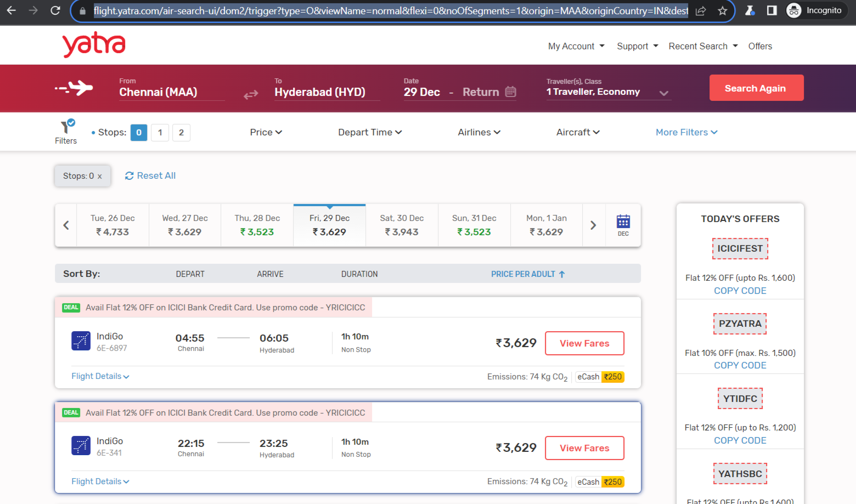Screen dimensions: 856x504
Task: Copy code for ICICIFEST offer
Action: (740, 291)
